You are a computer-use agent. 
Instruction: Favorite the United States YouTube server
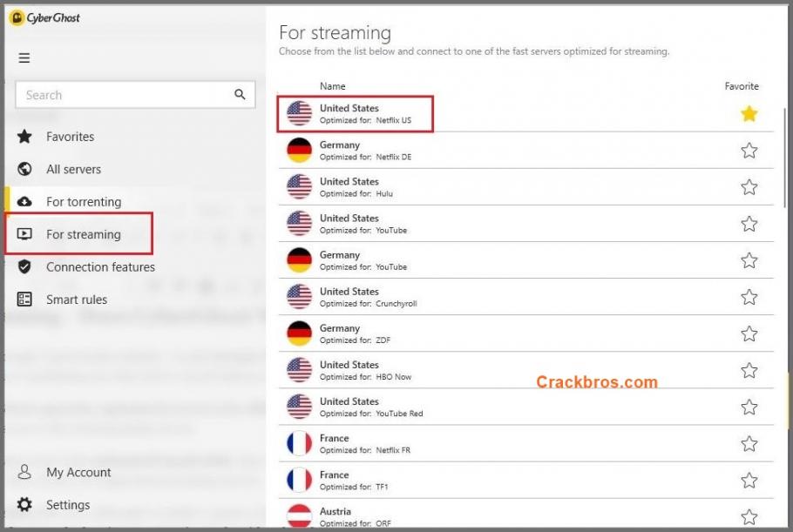click(x=749, y=223)
